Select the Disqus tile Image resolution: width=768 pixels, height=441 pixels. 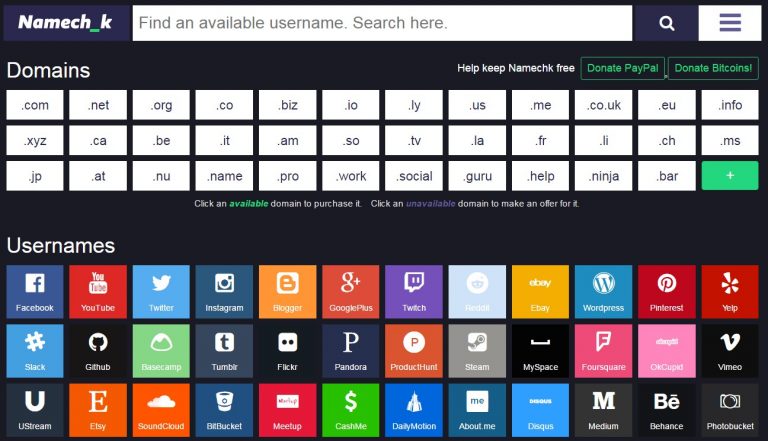click(x=540, y=410)
